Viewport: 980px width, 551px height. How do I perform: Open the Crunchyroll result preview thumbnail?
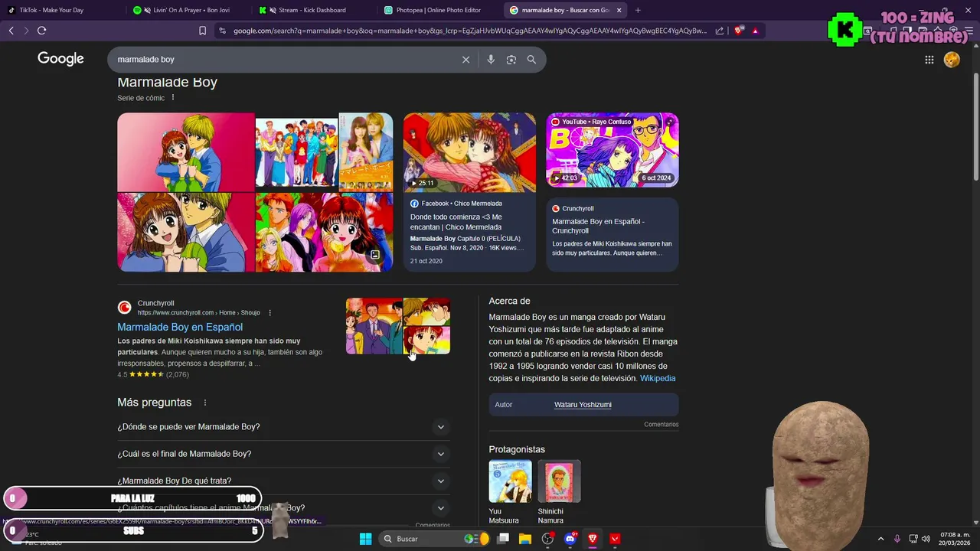point(398,326)
